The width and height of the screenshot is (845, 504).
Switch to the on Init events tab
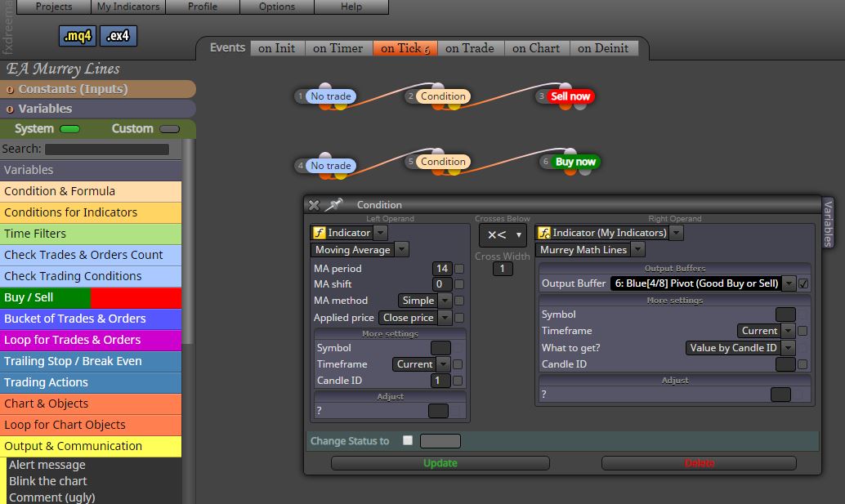pos(276,48)
